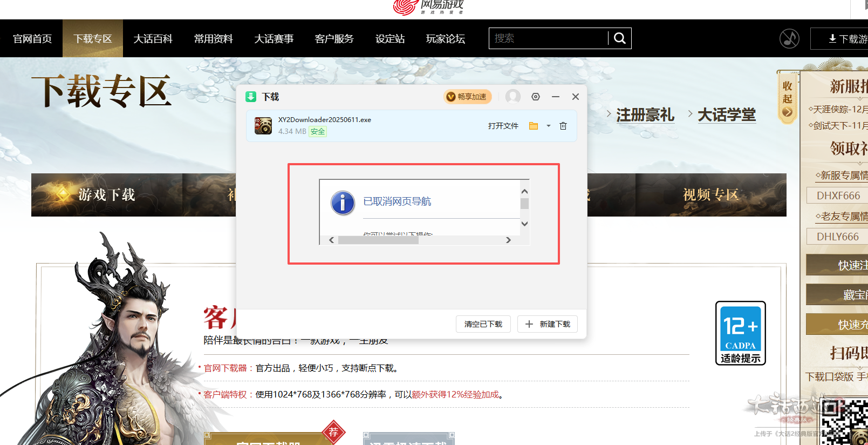Delete the XY2Downloader download entry
Screen dimensions: 868x445
point(563,126)
